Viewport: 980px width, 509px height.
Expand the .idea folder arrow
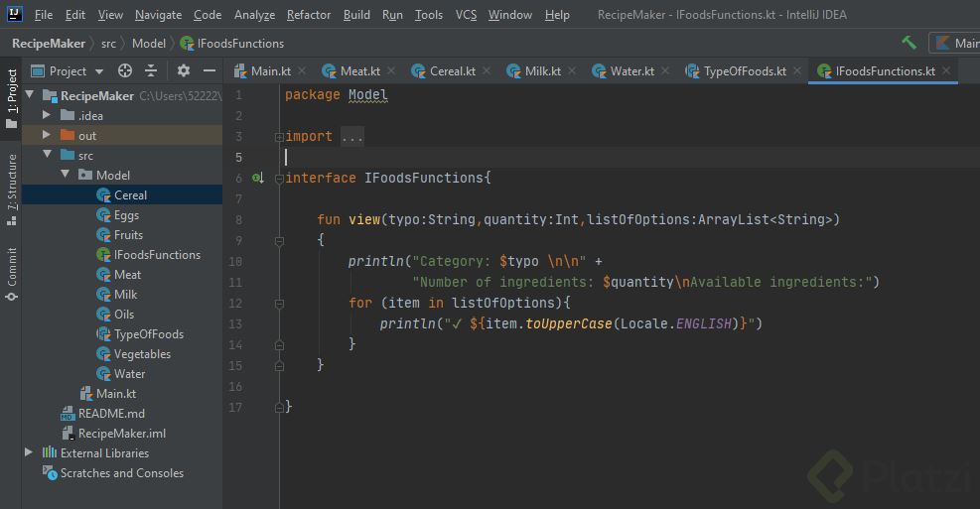coord(47,115)
